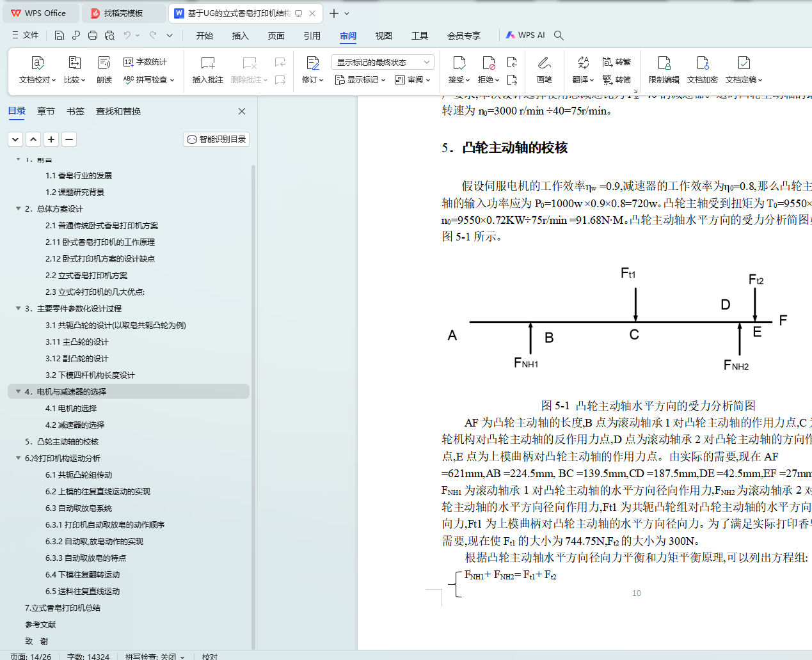Screen dimensions: 812x660
Task: Open the 视图 ribbon tab
Action: 384,35
